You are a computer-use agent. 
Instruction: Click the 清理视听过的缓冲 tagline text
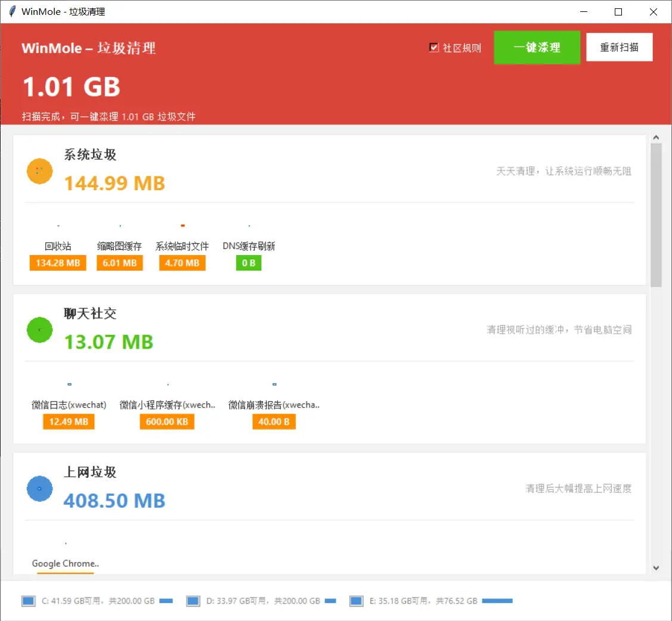coord(559,330)
